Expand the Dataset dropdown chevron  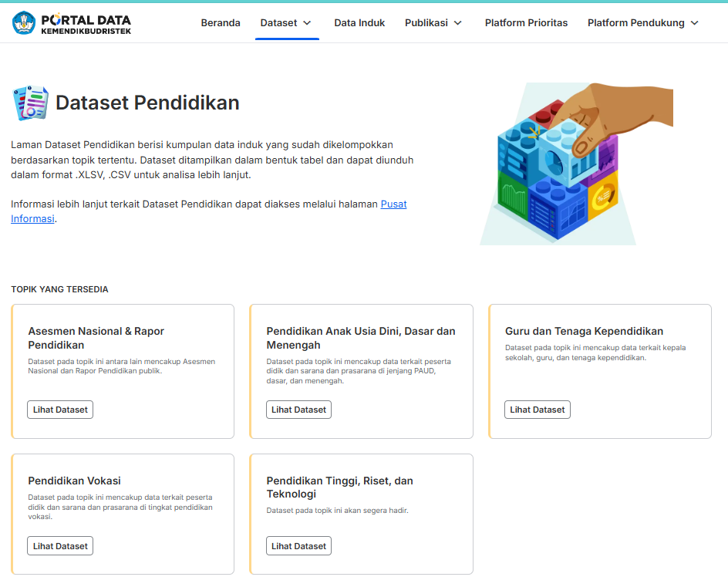click(307, 23)
